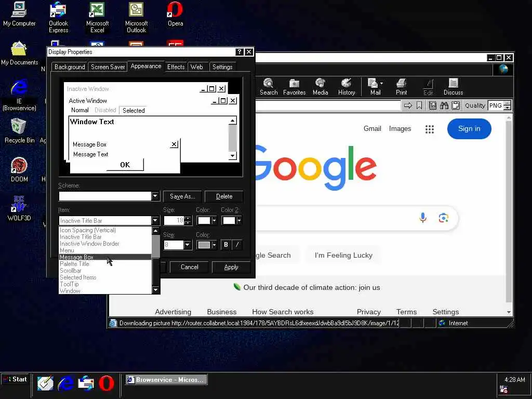532x399 pixels.
Task: Click the Google Sign in button
Action: pos(469,129)
